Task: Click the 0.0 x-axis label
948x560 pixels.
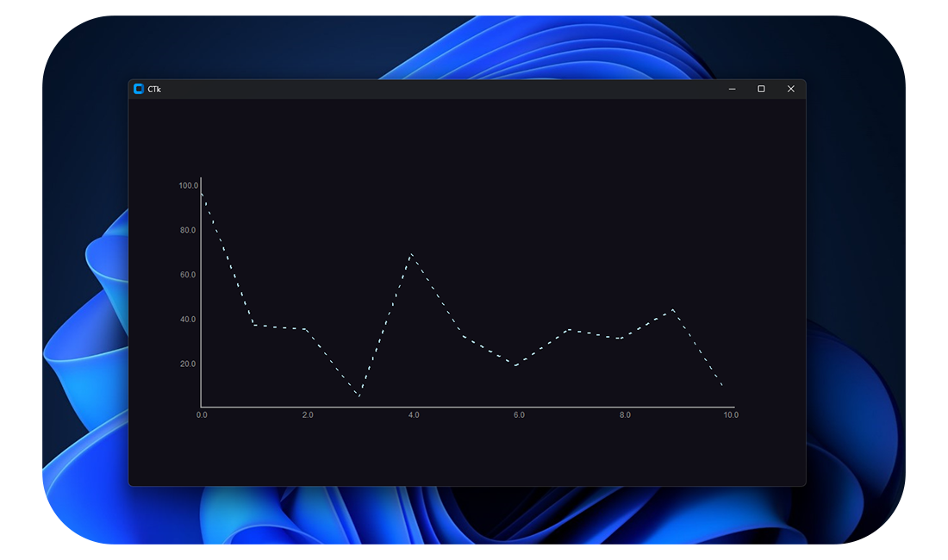Action: click(202, 415)
